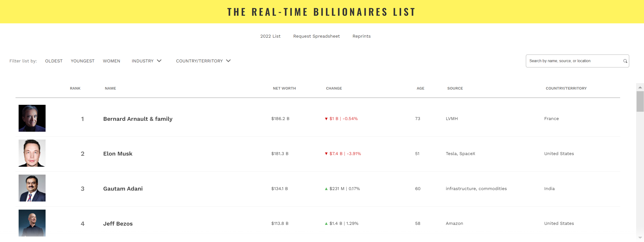644x242 pixels.
Task: Go to Request Spreadsheet
Action: [x=316, y=36]
